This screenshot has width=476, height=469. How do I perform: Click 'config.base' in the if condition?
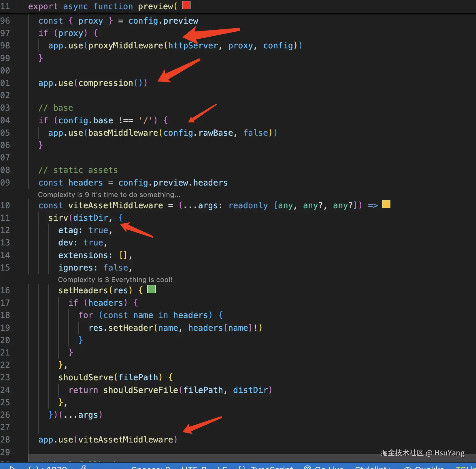click(86, 120)
